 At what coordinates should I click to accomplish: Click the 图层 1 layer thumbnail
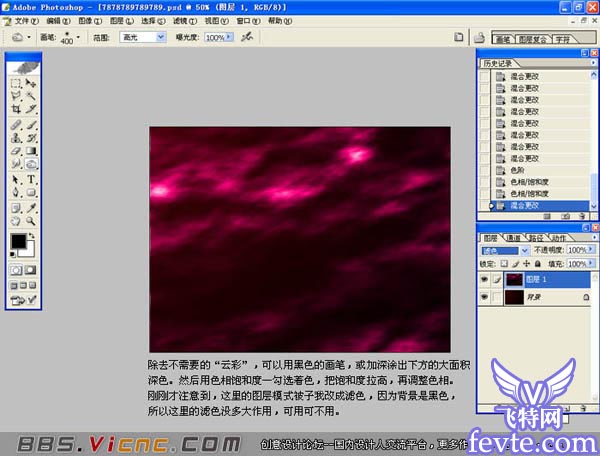pyautogui.click(x=513, y=279)
